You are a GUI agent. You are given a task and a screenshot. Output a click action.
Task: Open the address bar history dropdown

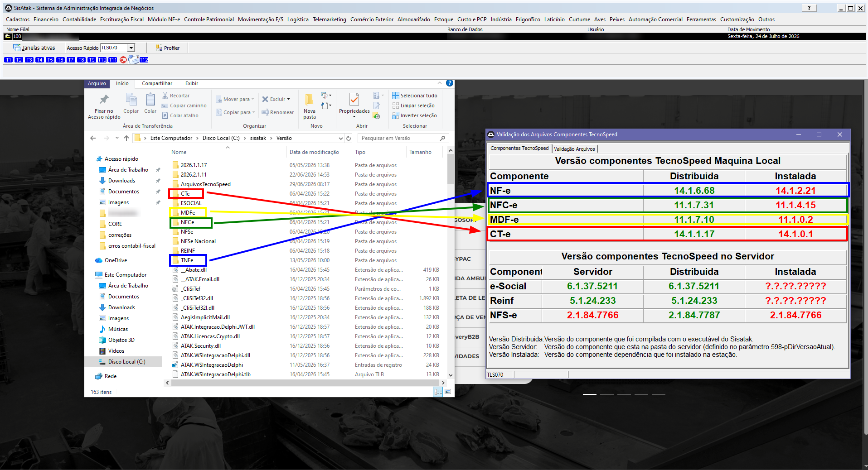pyautogui.click(x=341, y=138)
